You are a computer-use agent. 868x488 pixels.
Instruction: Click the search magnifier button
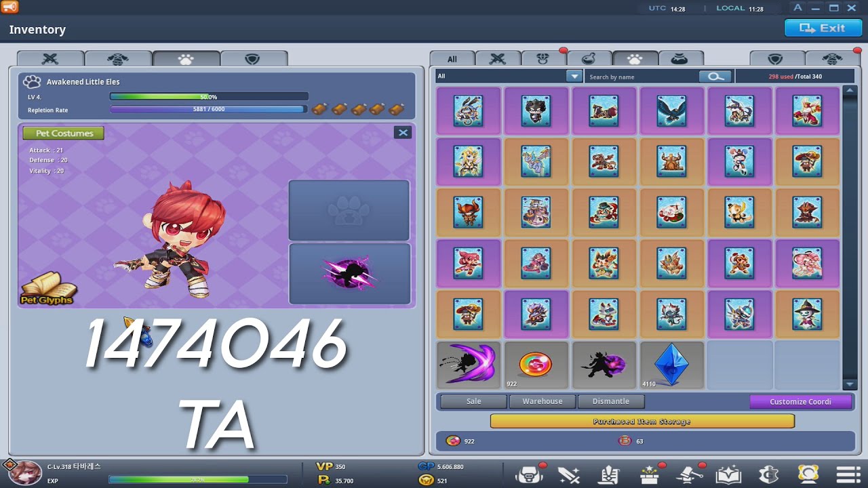click(715, 77)
